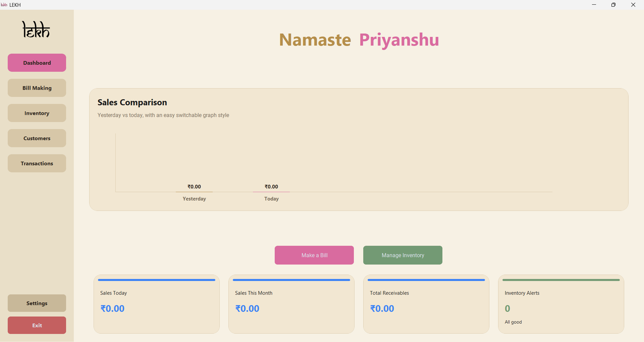This screenshot has height=342, width=644.
Task: Click the Lekh logo in the sidebar
Action: 36,30
